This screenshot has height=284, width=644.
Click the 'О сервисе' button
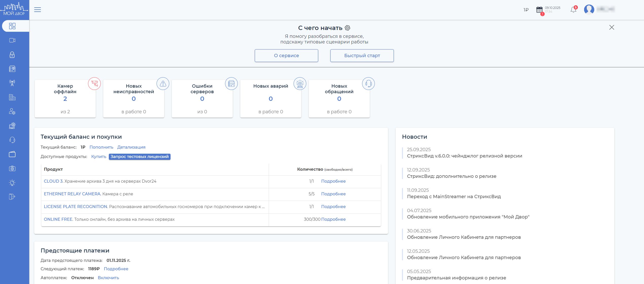pyautogui.click(x=286, y=56)
